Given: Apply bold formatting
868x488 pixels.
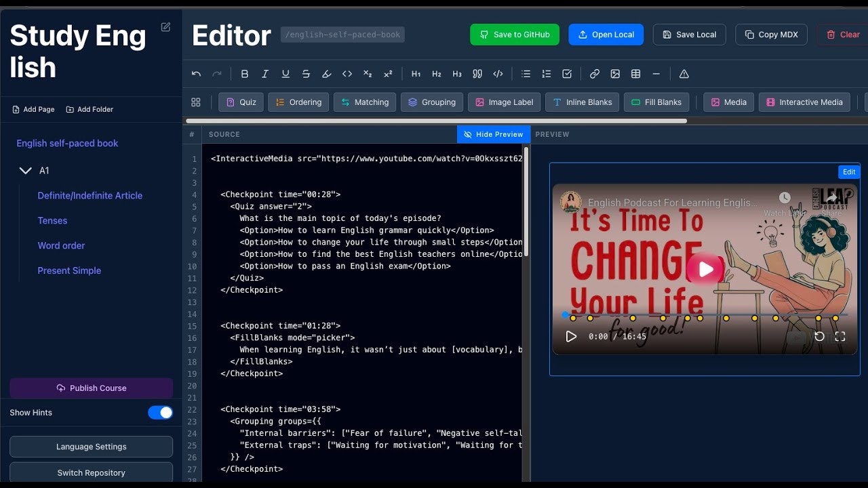Looking at the screenshot, I should pyautogui.click(x=245, y=74).
